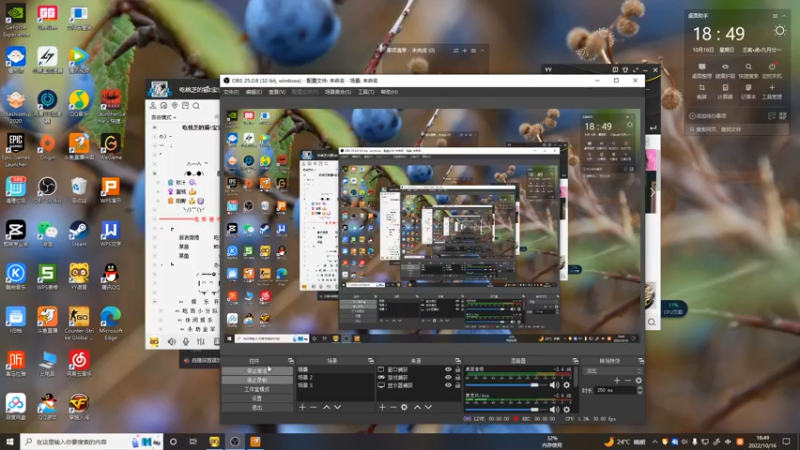
Task: Adjust the microphone volume slider in mixer
Action: [x=505, y=409]
